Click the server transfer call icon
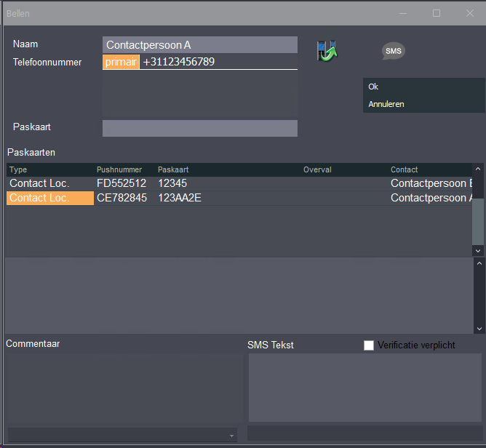 tap(327, 51)
